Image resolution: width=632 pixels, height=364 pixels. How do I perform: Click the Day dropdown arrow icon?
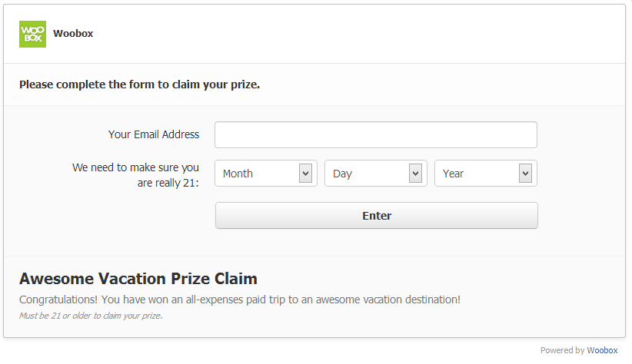415,173
